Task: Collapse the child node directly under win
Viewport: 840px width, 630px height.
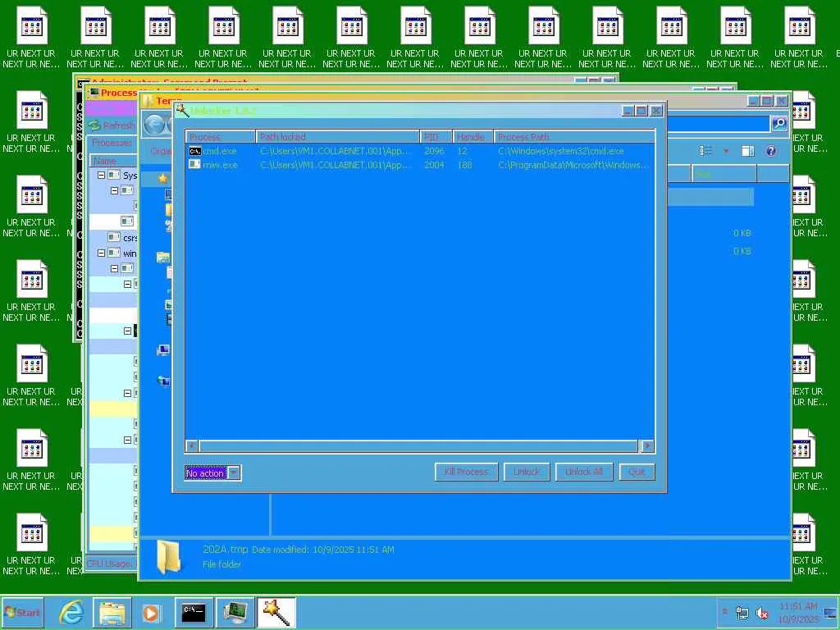Action: [x=114, y=268]
